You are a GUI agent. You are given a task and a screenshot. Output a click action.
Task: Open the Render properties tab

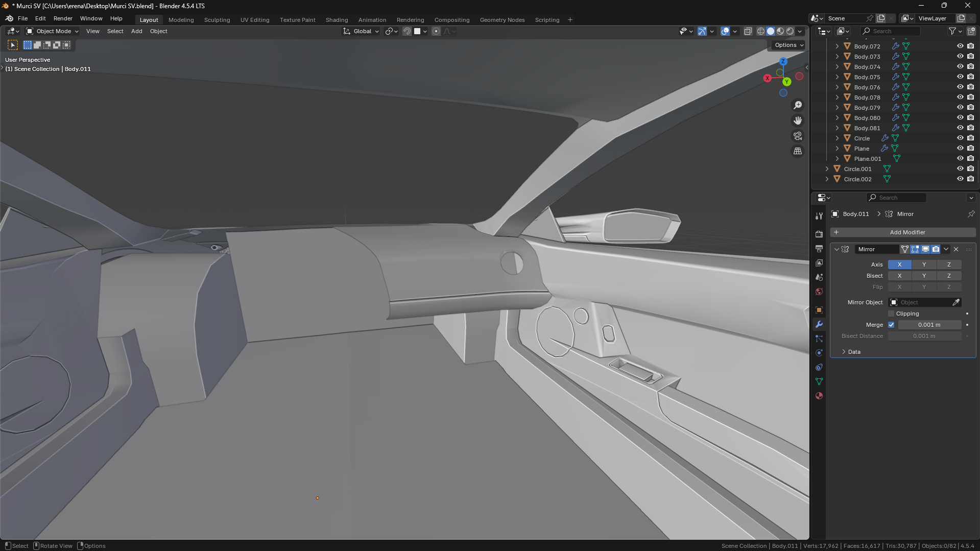[x=819, y=234]
